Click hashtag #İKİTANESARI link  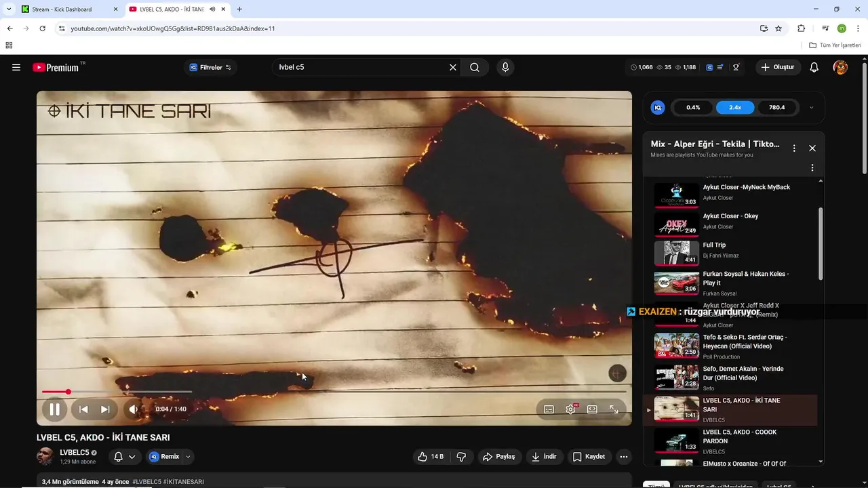pyautogui.click(x=184, y=482)
